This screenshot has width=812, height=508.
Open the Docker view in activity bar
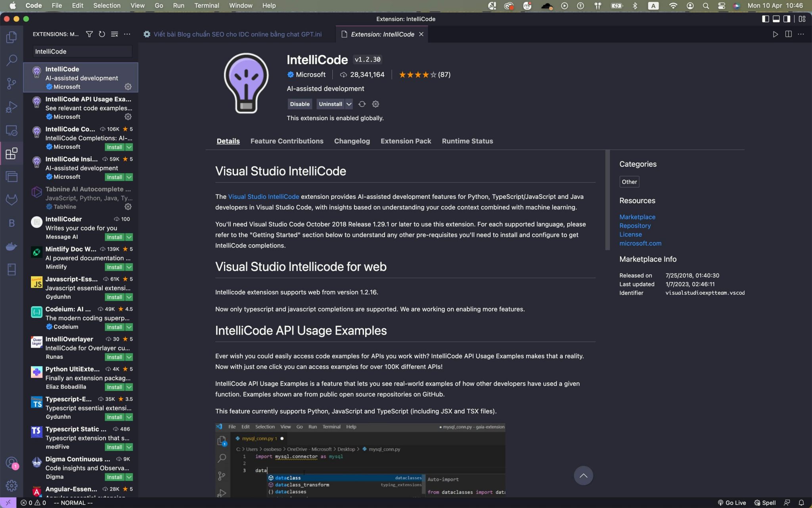11,246
